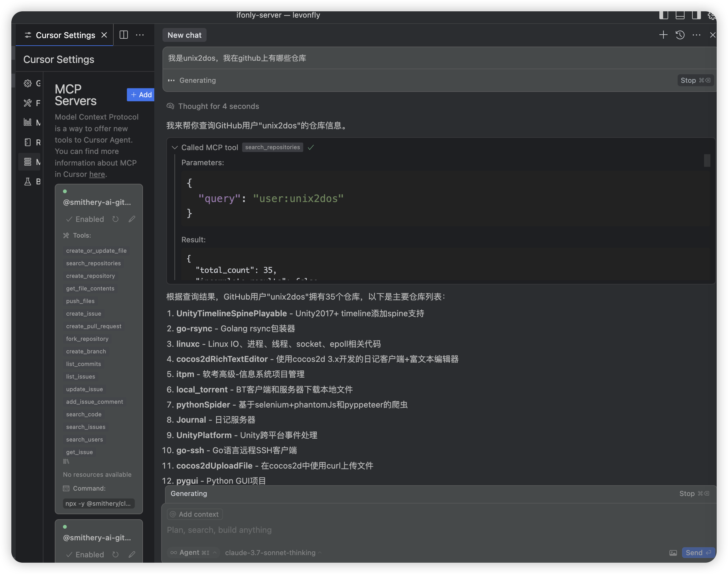
Task: Open Beta settings flask icon
Action: 28,182
